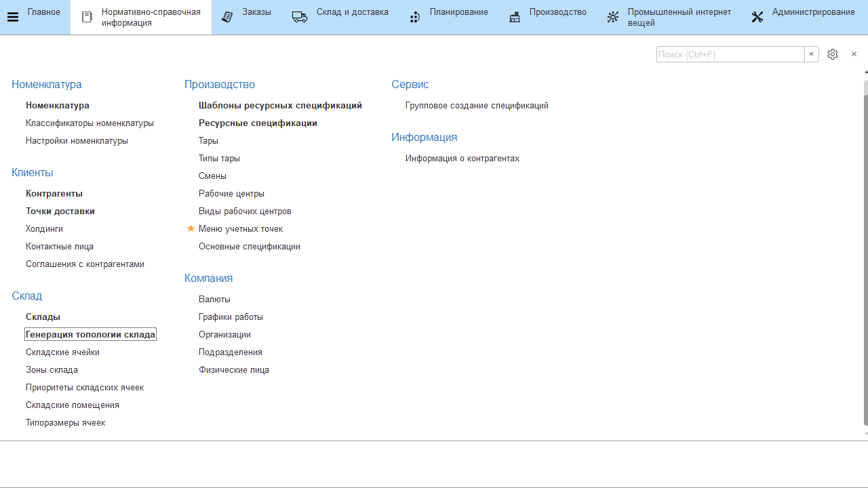
Task: Click the Orders (Заказы) section icon
Action: pyautogui.click(x=227, y=17)
